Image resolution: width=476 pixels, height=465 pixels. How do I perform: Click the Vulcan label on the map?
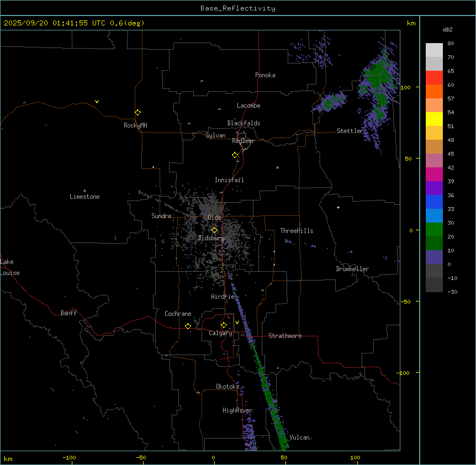pyautogui.click(x=299, y=437)
